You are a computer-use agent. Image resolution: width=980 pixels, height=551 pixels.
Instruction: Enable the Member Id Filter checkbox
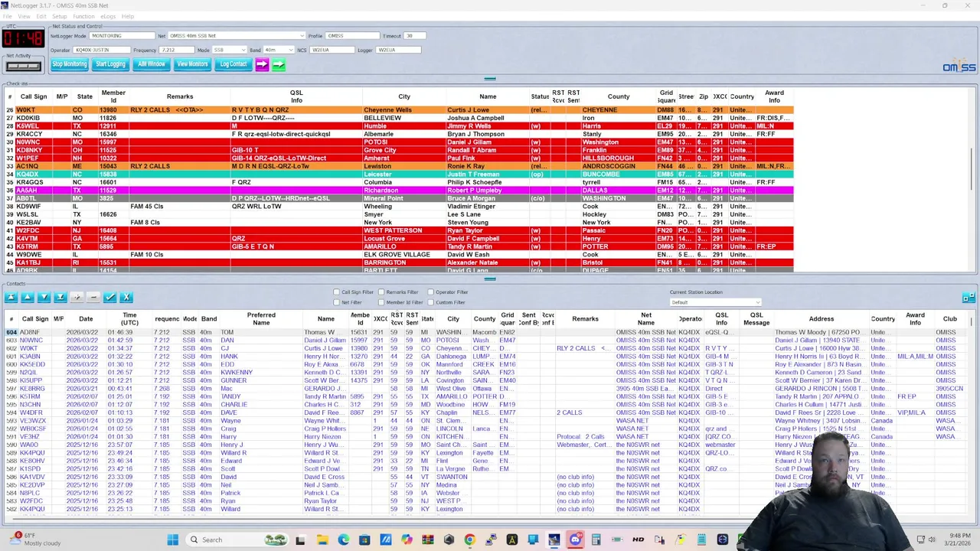click(381, 302)
